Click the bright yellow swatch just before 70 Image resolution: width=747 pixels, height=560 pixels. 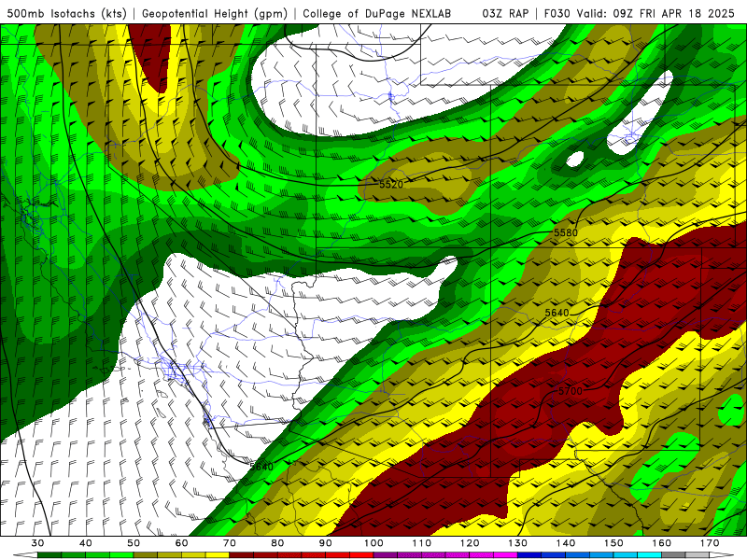(x=218, y=555)
